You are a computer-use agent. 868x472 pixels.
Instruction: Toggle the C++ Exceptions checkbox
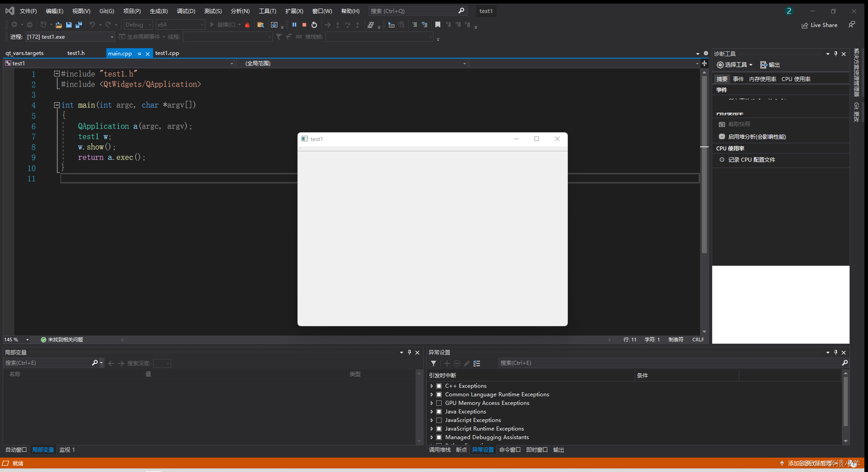pos(439,386)
